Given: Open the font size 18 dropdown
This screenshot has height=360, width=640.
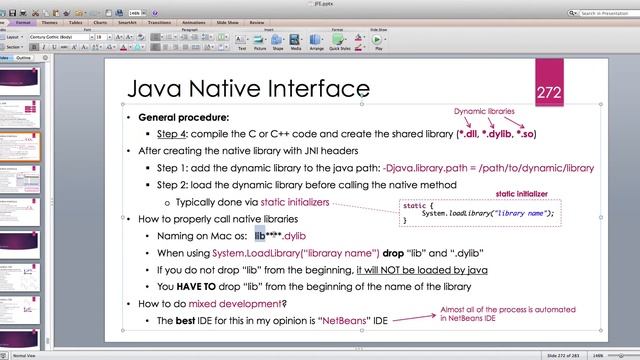Looking at the screenshot, I should (x=109, y=37).
